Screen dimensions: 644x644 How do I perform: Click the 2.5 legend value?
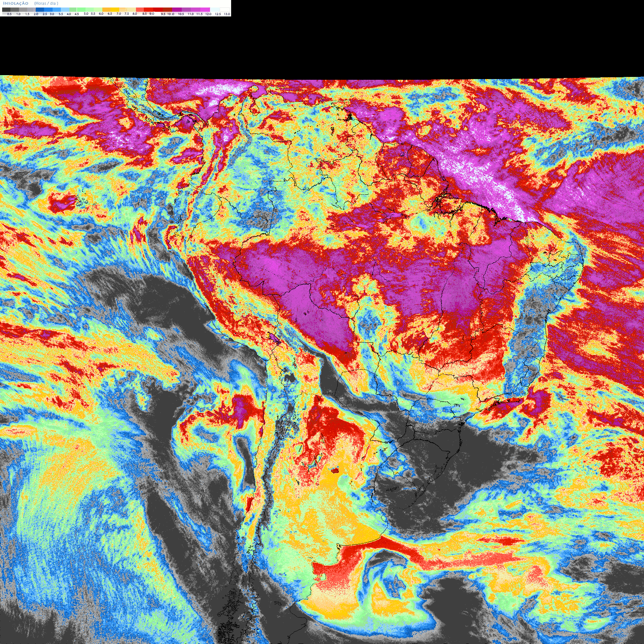click(x=45, y=14)
